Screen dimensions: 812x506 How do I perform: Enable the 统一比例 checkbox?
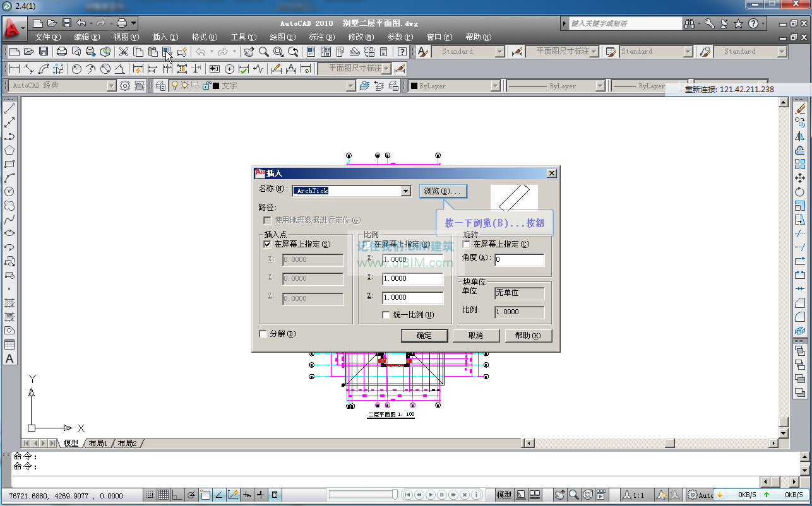click(386, 315)
